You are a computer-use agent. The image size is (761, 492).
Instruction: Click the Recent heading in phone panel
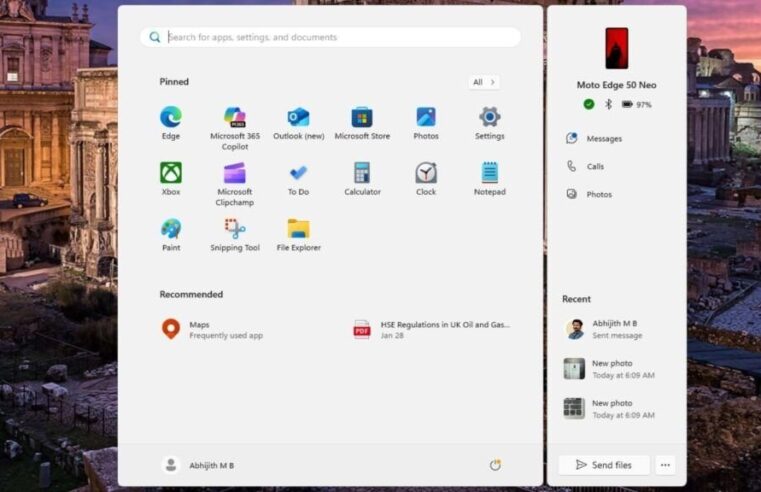click(576, 299)
